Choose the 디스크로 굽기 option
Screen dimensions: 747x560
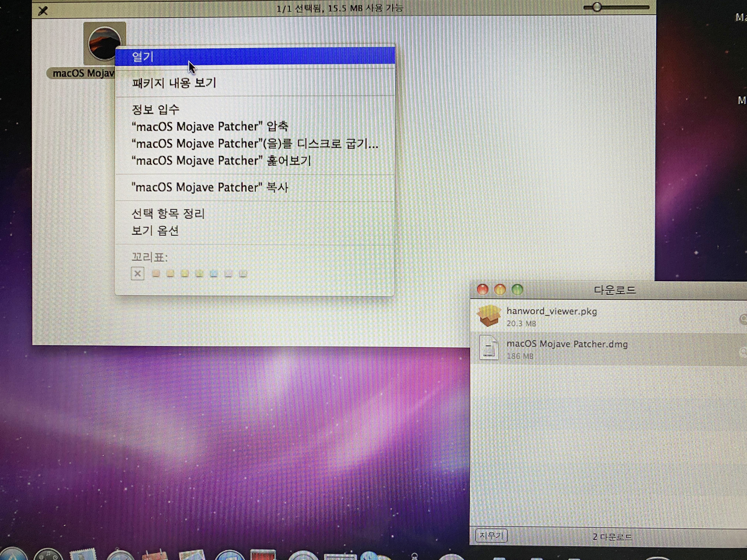[255, 144]
